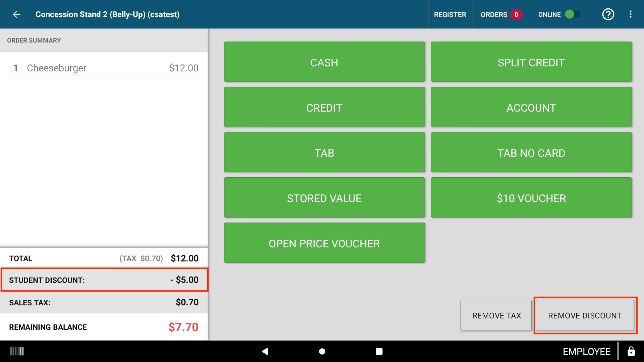Apply the $10 Voucher

click(x=531, y=197)
